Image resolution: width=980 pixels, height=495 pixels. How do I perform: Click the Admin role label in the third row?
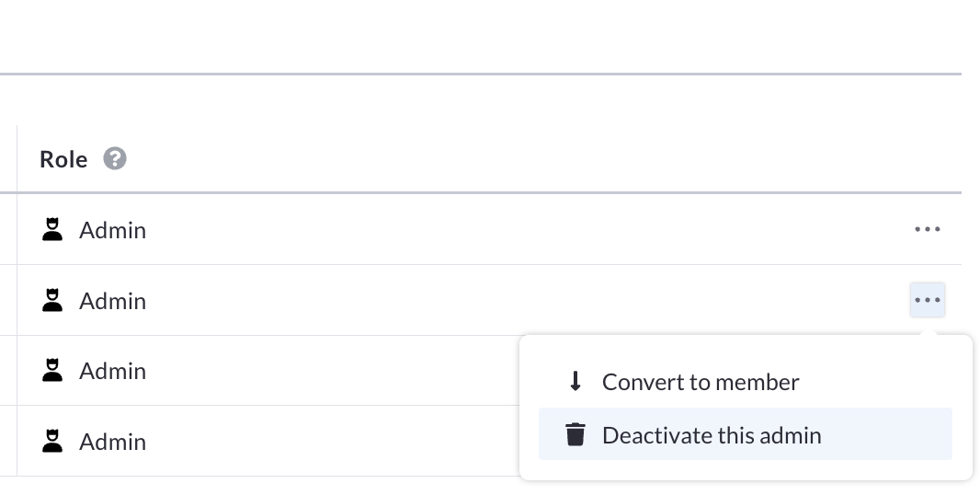tap(112, 371)
